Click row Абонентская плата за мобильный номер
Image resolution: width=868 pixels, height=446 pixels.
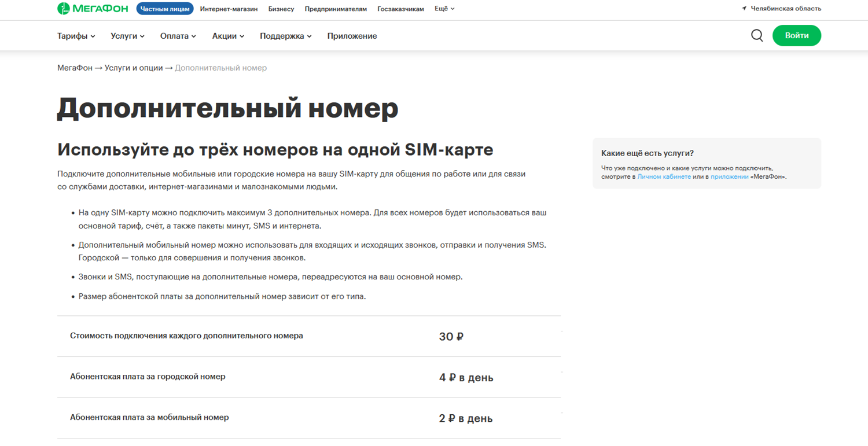coord(309,418)
